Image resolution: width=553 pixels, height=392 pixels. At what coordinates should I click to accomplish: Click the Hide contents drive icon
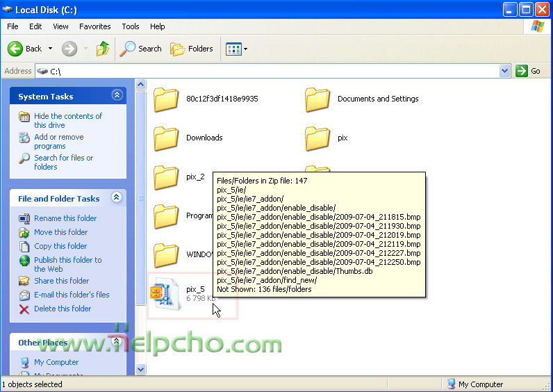(24, 117)
